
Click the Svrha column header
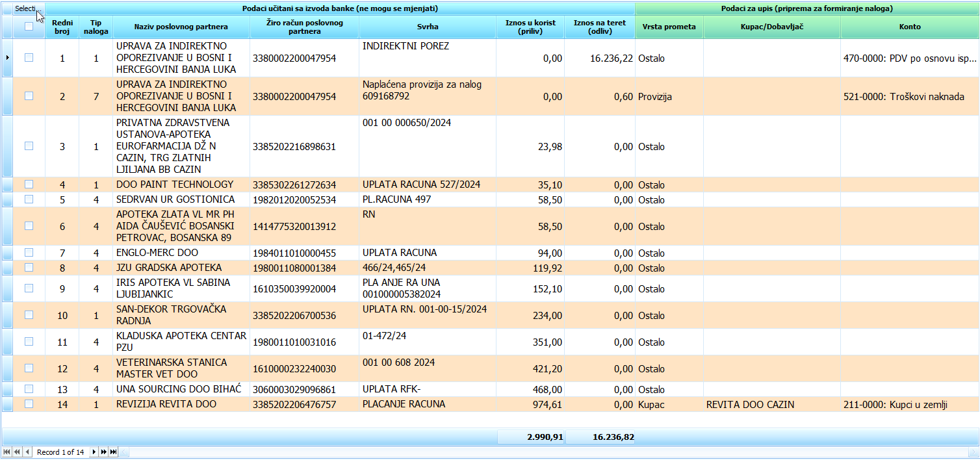coord(428,27)
